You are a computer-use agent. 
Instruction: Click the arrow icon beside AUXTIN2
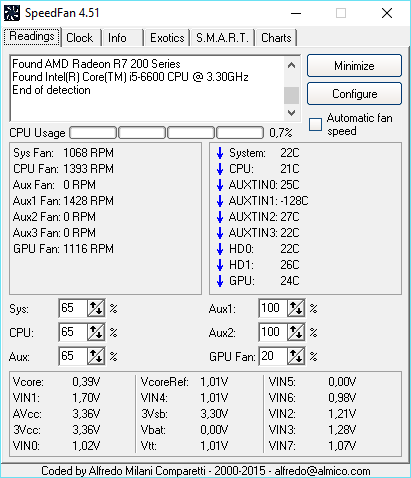[x=220, y=217]
